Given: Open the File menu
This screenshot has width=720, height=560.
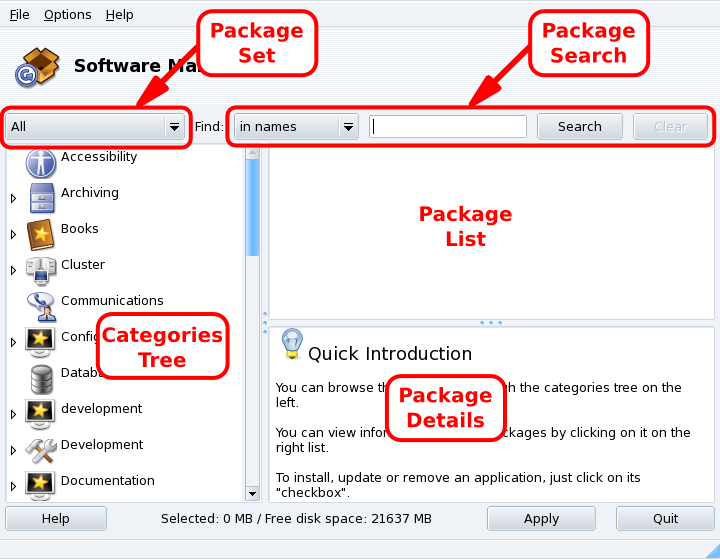Looking at the screenshot, I should [x=19, y=15].
